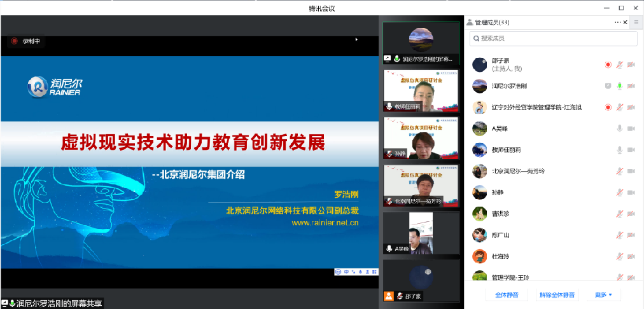Viewport: 644px width, 309px height.
Task: Toggle microphone in 辽宁对外经贸学院管理学院-江海旭 row
Action: tap(620, 107)
